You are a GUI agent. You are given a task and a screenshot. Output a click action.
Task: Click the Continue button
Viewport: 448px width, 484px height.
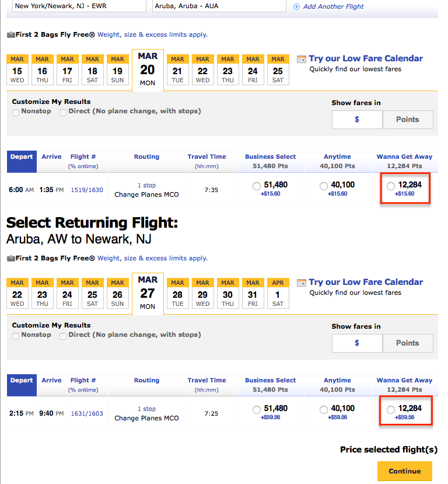404,471
